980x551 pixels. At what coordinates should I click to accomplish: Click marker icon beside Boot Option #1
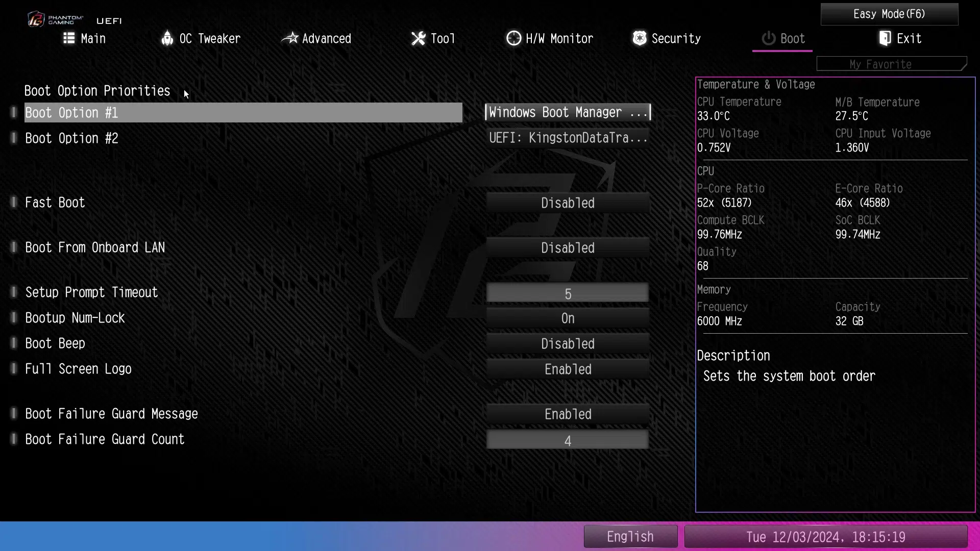14,112
